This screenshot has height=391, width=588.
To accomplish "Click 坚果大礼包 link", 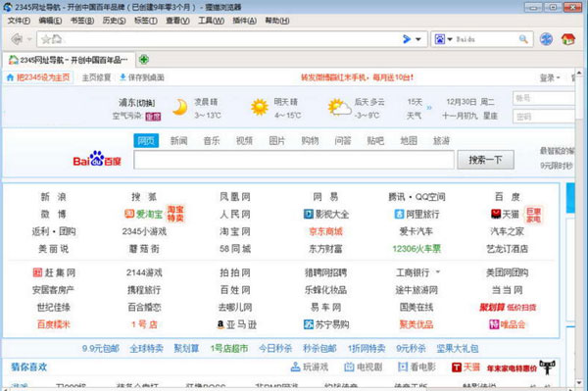I will coord(457,349).
